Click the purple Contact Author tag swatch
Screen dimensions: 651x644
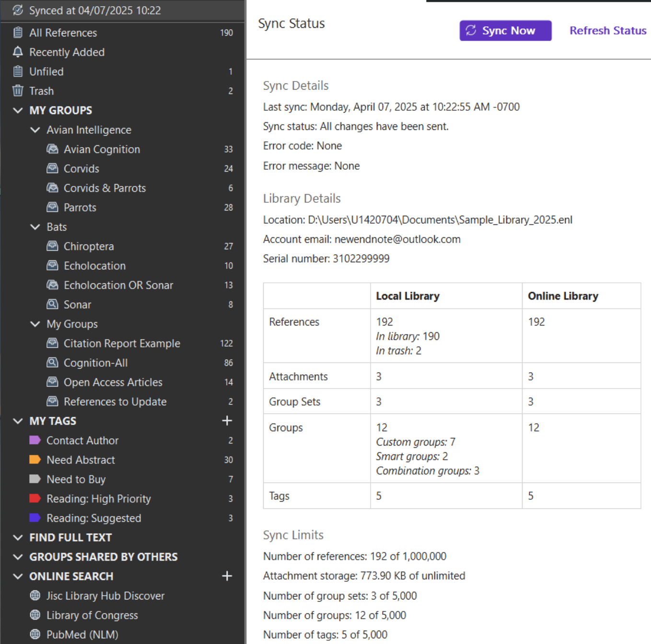pos(35,440)
